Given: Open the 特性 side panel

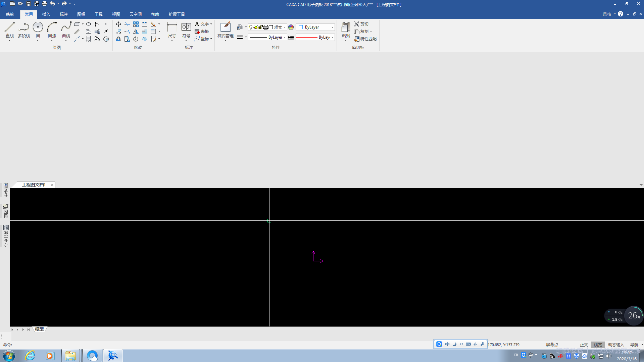Looking at the screenshot, I should pyautogui.click(x=6, y=190).
